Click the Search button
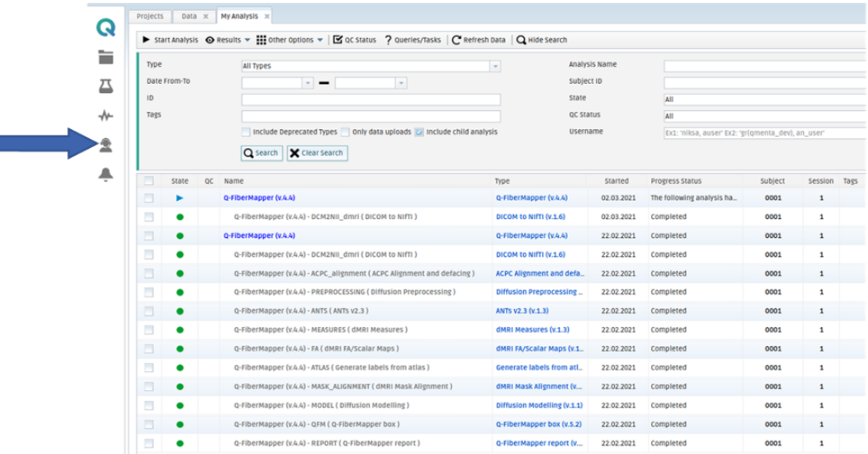This screenshot has width=868, height=454. pos(261,153)
